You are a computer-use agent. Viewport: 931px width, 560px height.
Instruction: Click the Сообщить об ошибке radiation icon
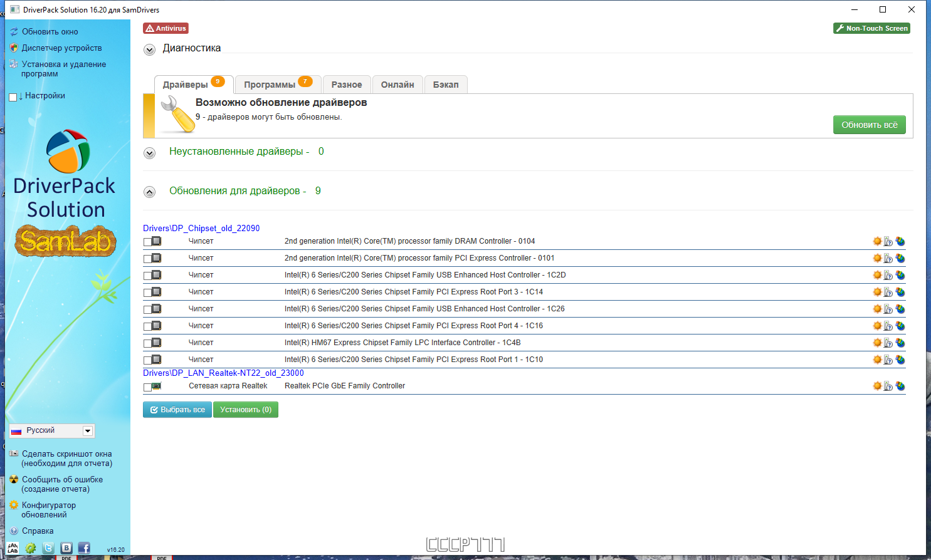pyautogui.click(x=14, y=479)
